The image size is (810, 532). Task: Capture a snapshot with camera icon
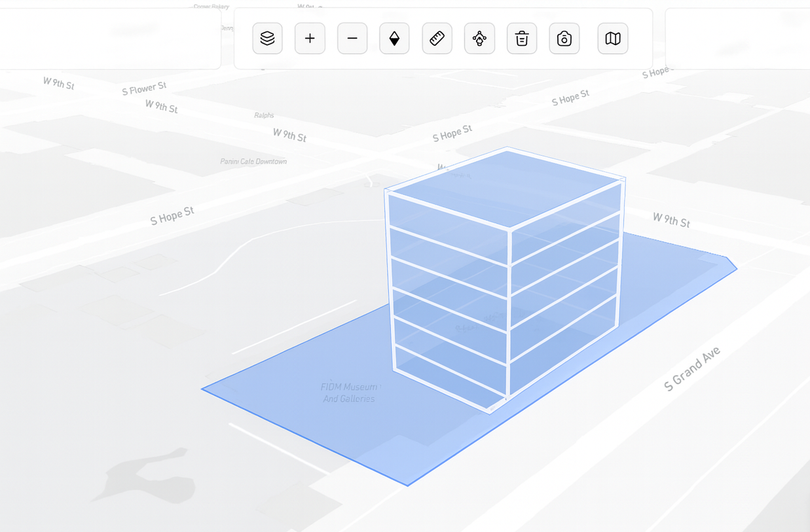pyautogui.click(x=564, y=39)
